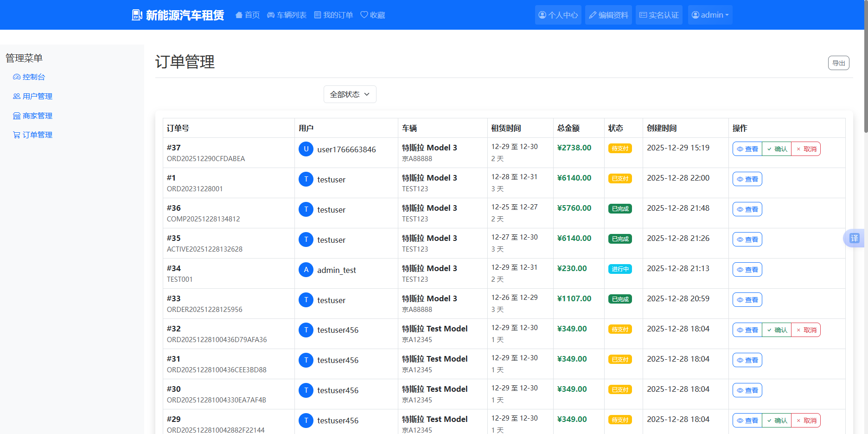868x434 pixels.
Task: Open 商家管理 in sidebar menu
Action: tap(33, 116)
